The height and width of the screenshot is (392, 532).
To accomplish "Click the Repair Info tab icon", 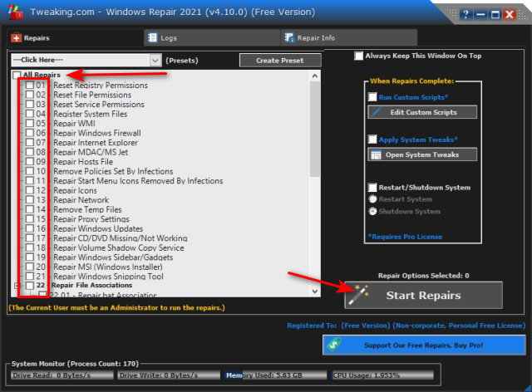I will point(288,37).
